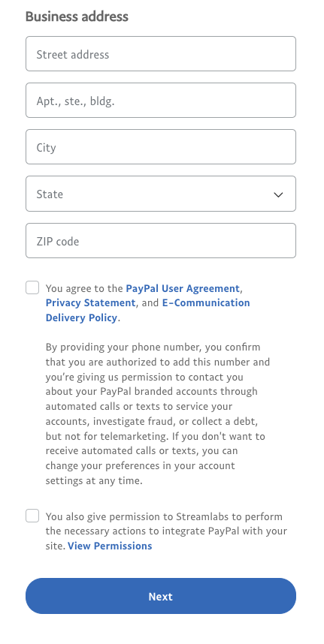The image size is (324, 644).
Task: Click the blue Next button
Action: (161, 596)
